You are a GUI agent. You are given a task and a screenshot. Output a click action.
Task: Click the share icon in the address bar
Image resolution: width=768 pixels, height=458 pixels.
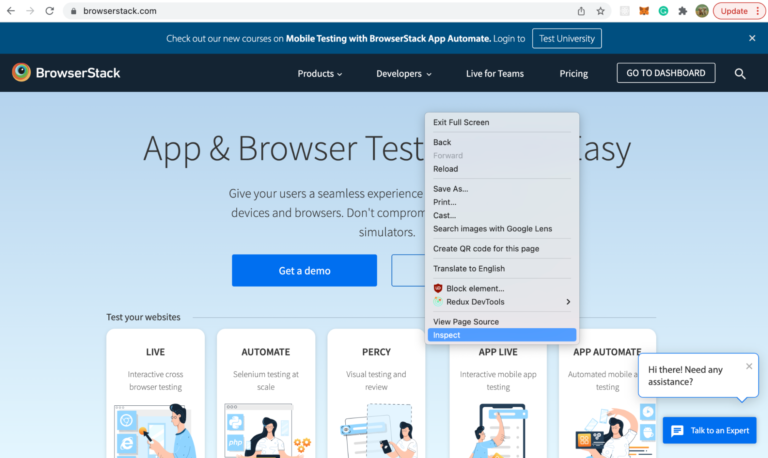(581, 11)
